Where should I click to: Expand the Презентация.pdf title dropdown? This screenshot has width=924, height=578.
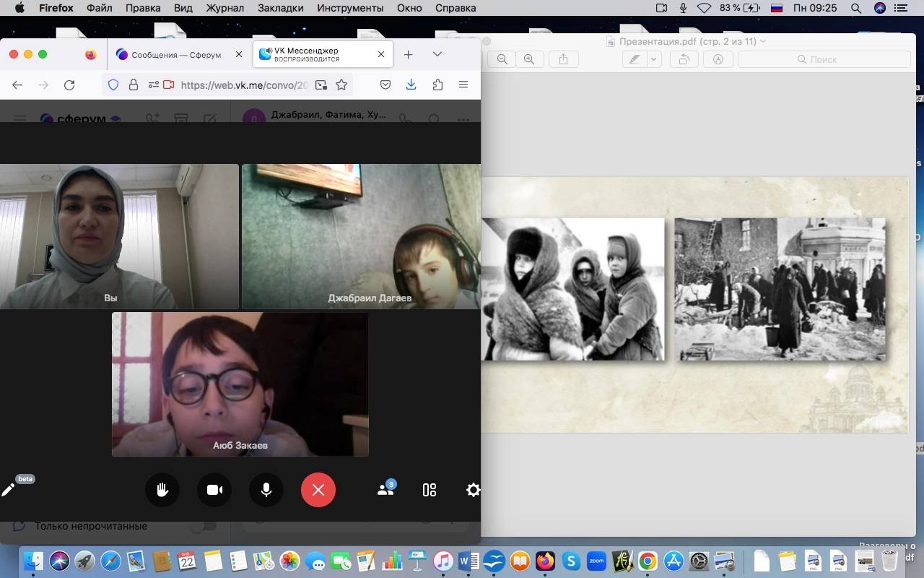pos(763,41)
